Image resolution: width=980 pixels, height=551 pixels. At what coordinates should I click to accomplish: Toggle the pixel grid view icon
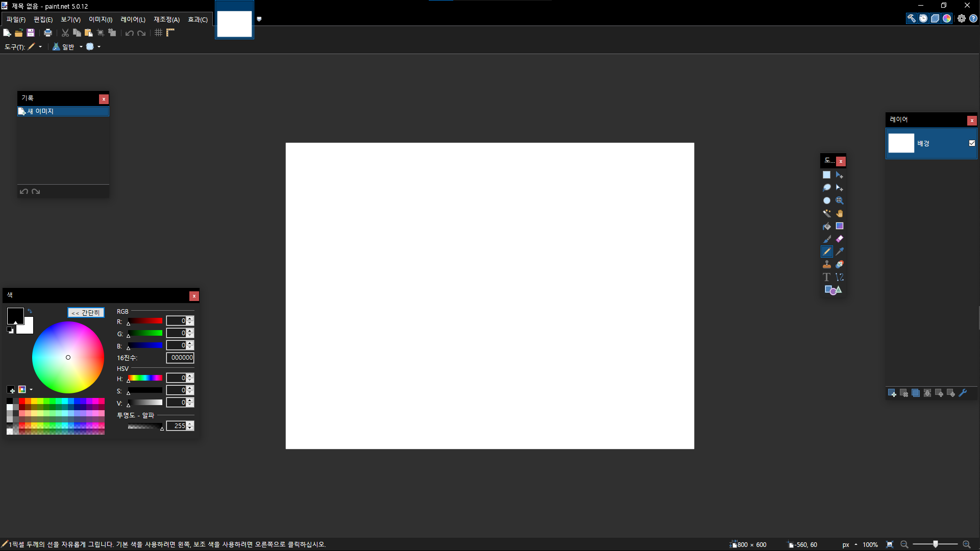coord(159,33)
